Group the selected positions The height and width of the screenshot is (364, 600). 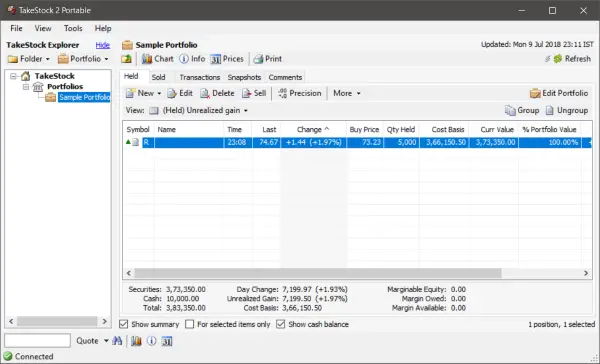tap(522, 111)
